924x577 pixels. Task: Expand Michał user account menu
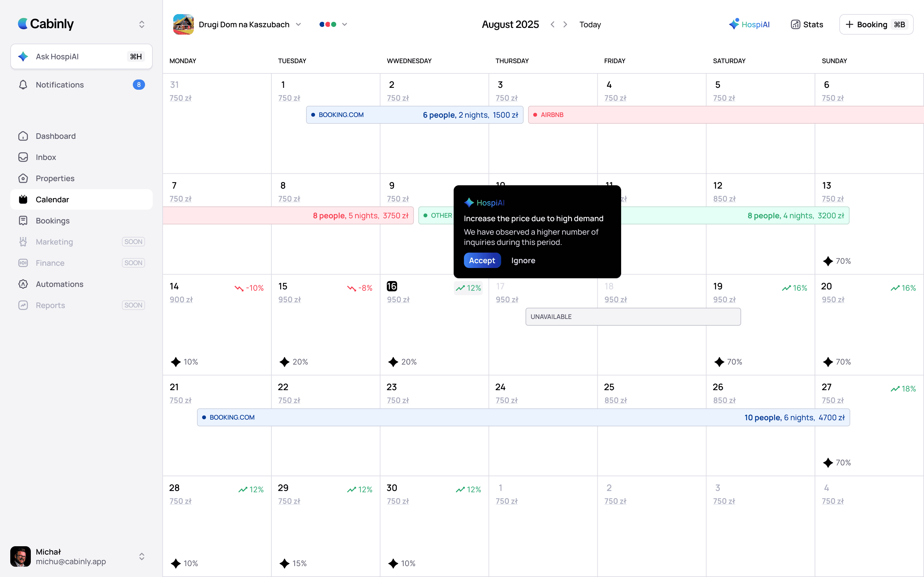[x=142, y=556]
